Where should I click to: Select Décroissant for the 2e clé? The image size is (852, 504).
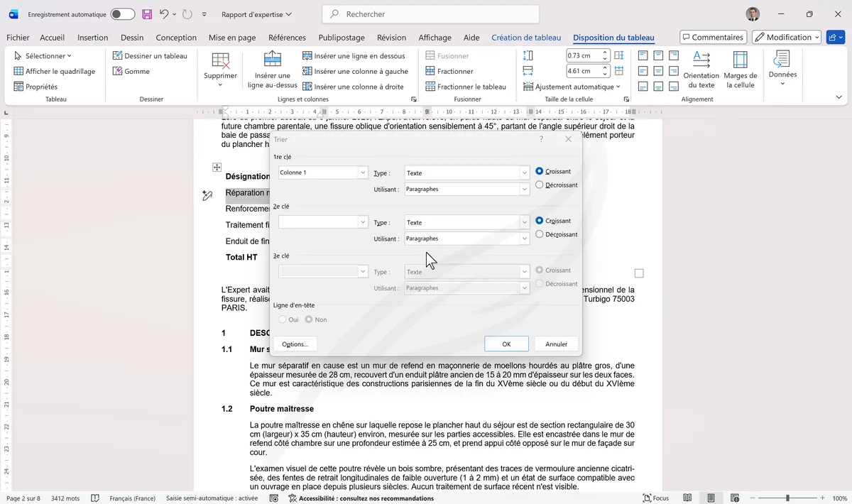[x=540, y=234]
